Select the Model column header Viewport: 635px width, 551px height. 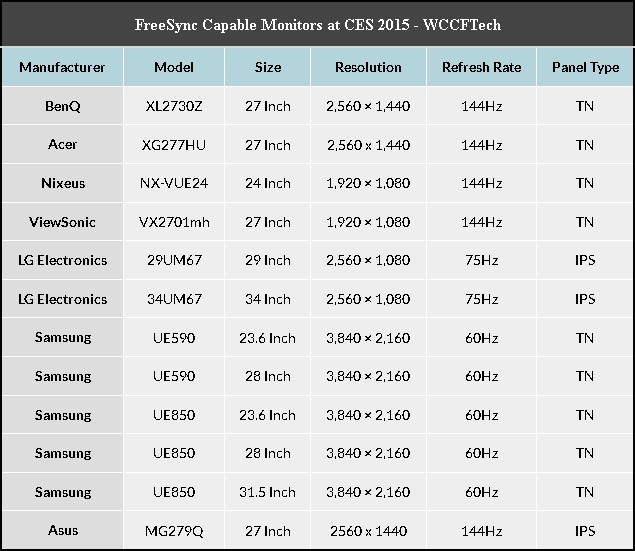tap(174, 67)
